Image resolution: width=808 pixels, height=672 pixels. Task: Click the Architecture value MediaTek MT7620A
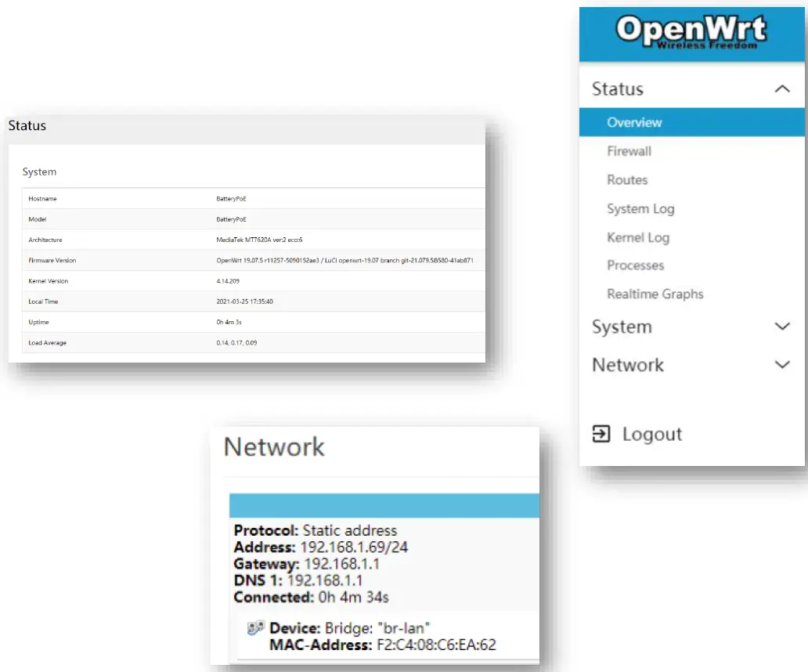259,240
